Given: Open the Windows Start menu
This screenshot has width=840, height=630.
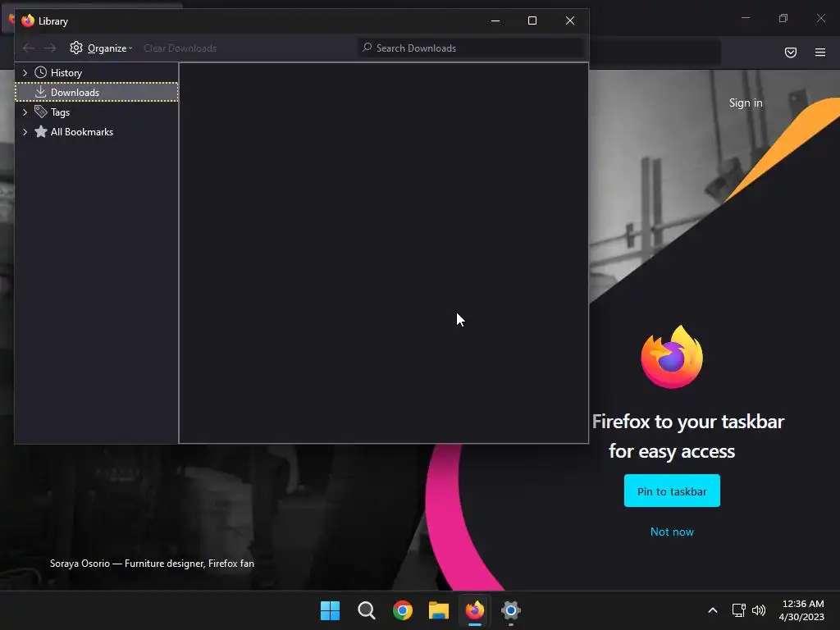Looking at the screenshot, I should [x=330, y=610].
